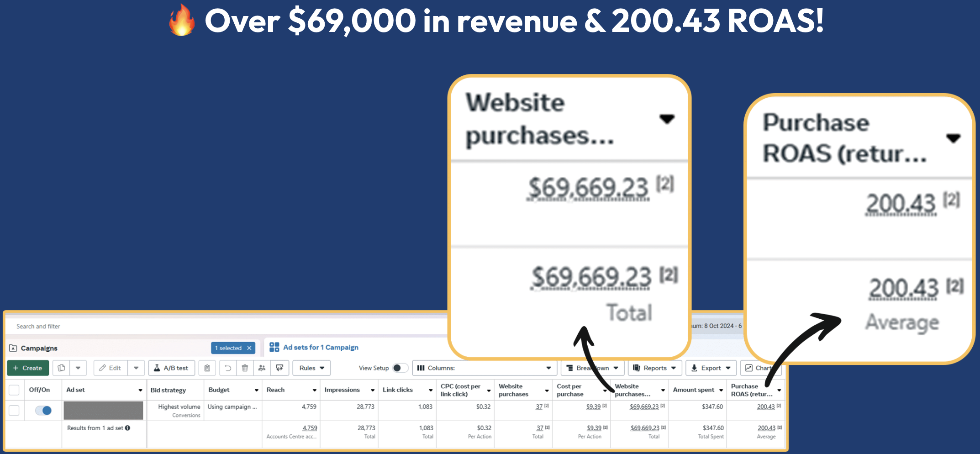Click the Using campaign budget cell
Screen dimensions: 980x454
(x=232, y=407)
